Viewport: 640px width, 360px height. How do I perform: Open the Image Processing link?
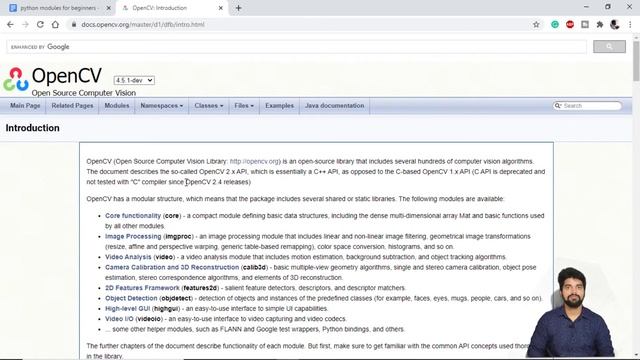click(133, 236)
